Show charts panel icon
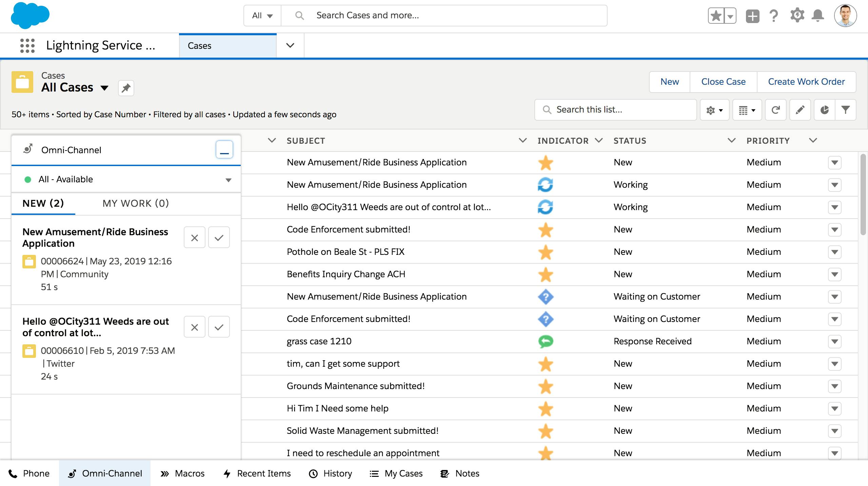This screenshot has width=868, height=486. click(x=825, y=110)
